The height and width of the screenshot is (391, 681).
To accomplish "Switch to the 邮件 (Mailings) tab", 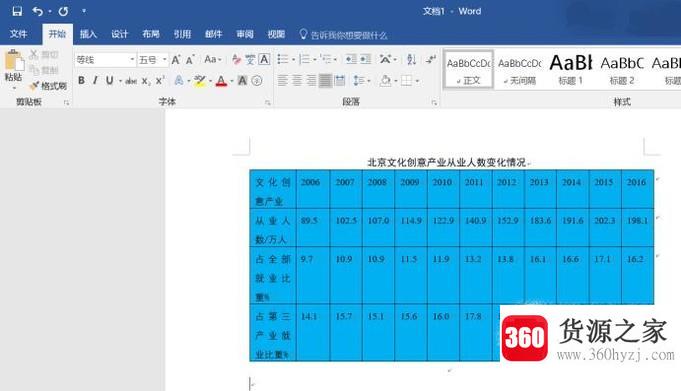I will [x=214, y=34].
